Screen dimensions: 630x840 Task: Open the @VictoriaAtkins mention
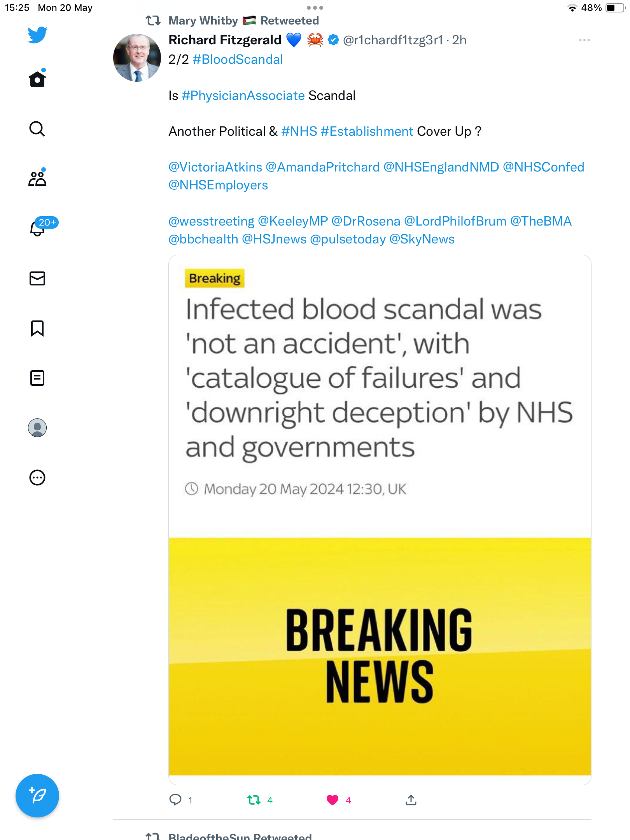coord(215,167)
